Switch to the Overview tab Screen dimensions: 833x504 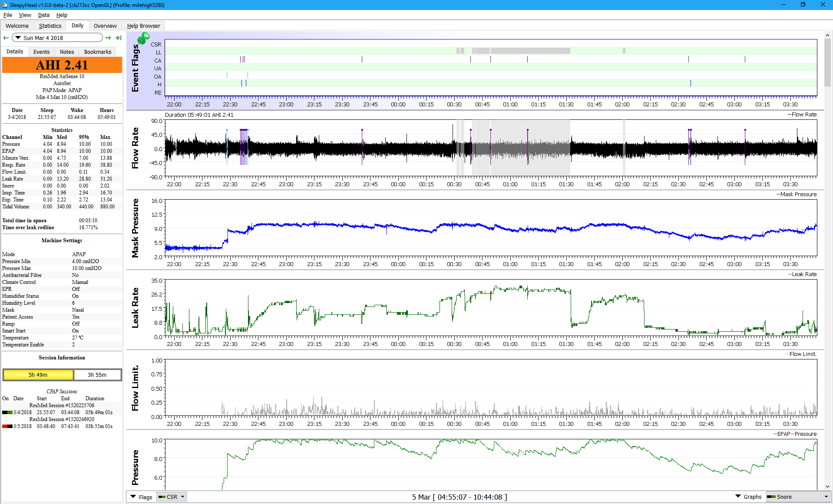[x=105, y=26]
